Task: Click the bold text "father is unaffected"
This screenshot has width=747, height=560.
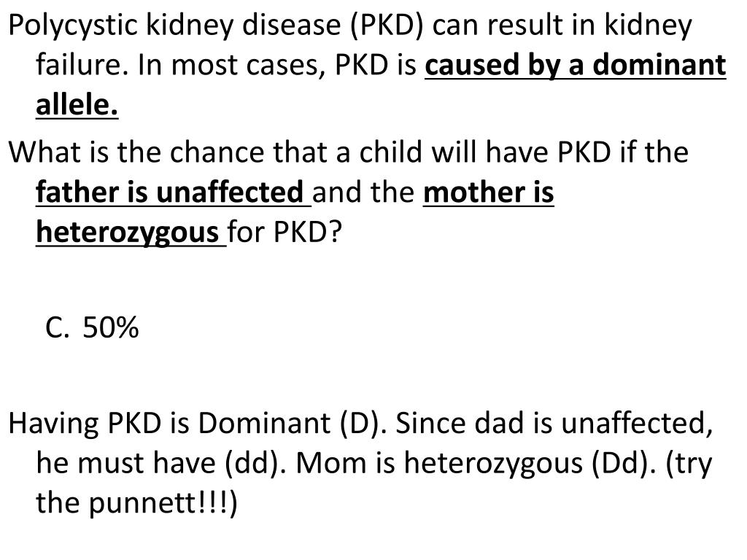Action: 169,192
